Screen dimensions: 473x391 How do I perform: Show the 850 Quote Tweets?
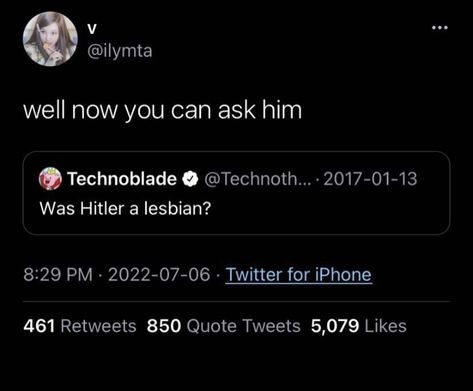224,326
